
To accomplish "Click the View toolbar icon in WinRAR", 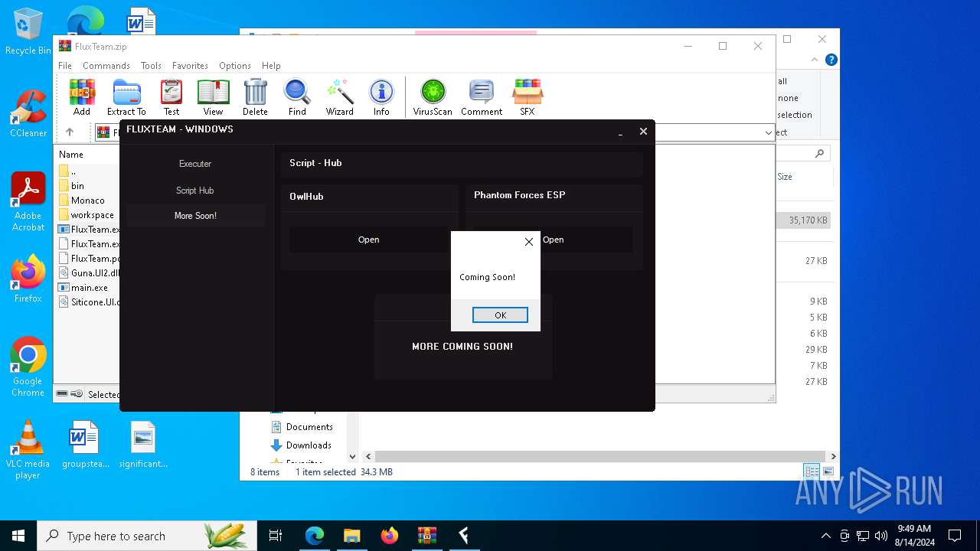I will tap(213, 97).
